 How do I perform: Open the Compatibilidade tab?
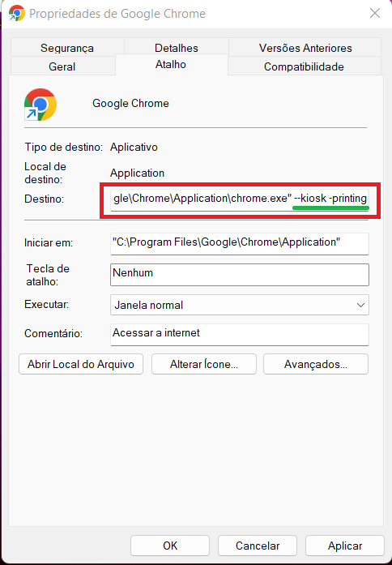[304, 66]
